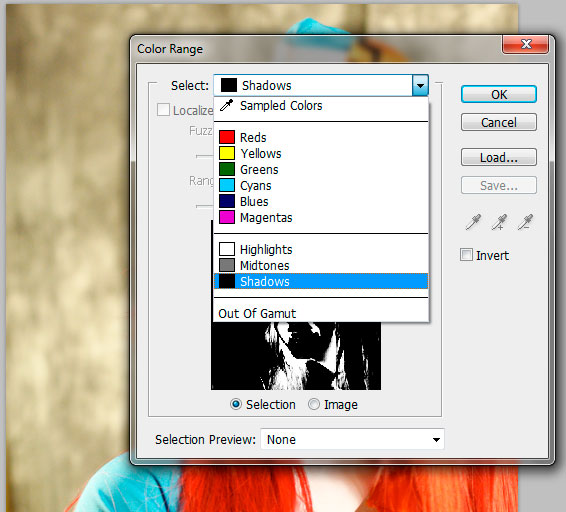Choose the Selection radio button

[236, 404]
